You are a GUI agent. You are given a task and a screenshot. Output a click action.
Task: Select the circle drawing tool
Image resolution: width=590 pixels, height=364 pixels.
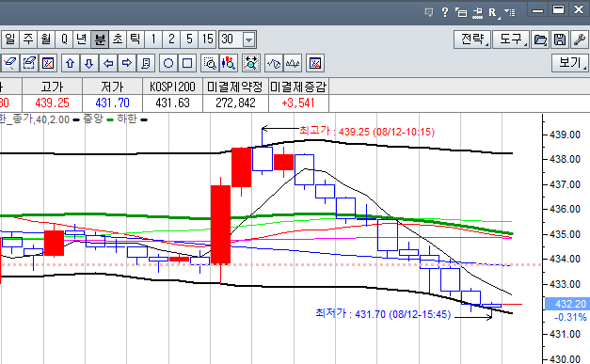click(168, 63)
